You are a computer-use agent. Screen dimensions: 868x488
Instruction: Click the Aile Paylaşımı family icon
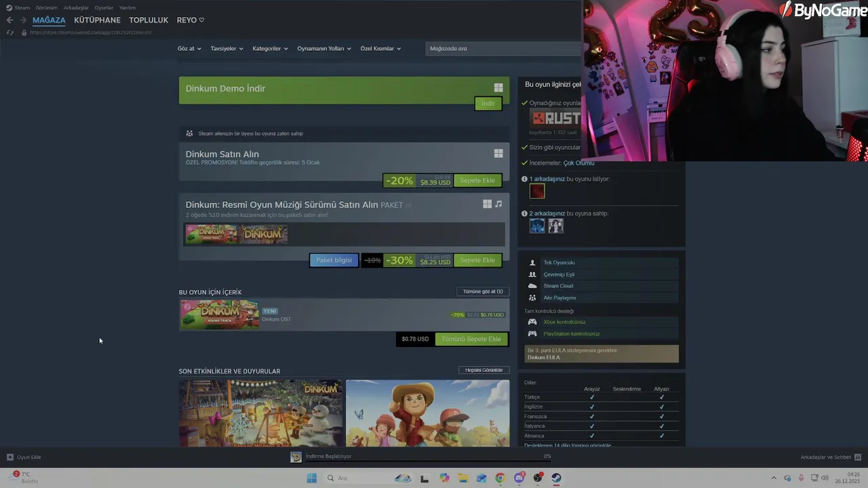532,298
